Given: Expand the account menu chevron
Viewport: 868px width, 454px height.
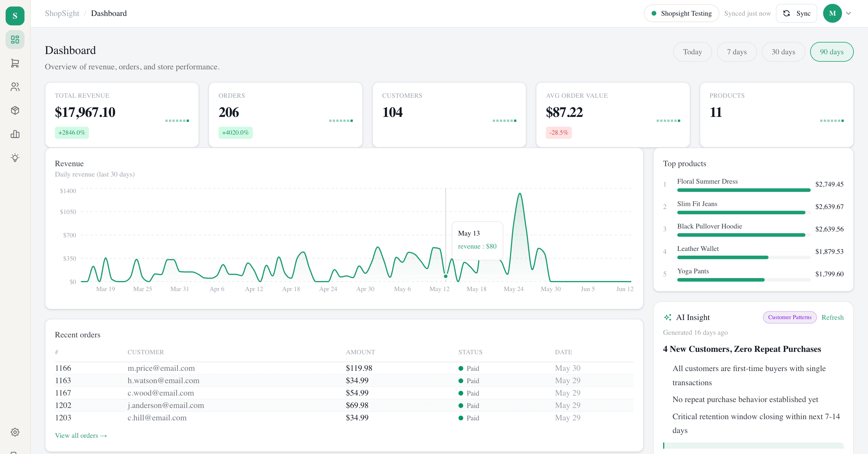Looking at the screenshot, I should coord(849,14).
